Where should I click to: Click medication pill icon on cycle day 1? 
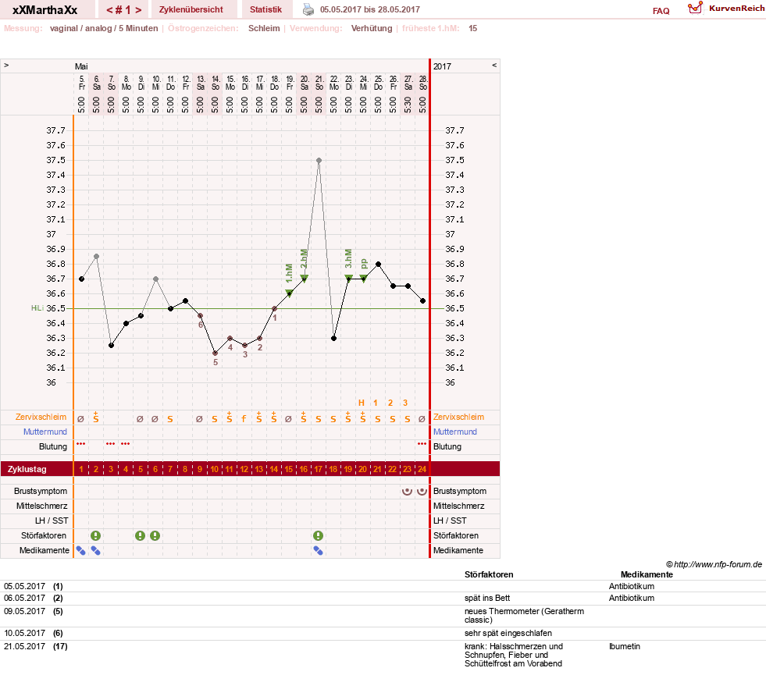click(x=81, y=551)
